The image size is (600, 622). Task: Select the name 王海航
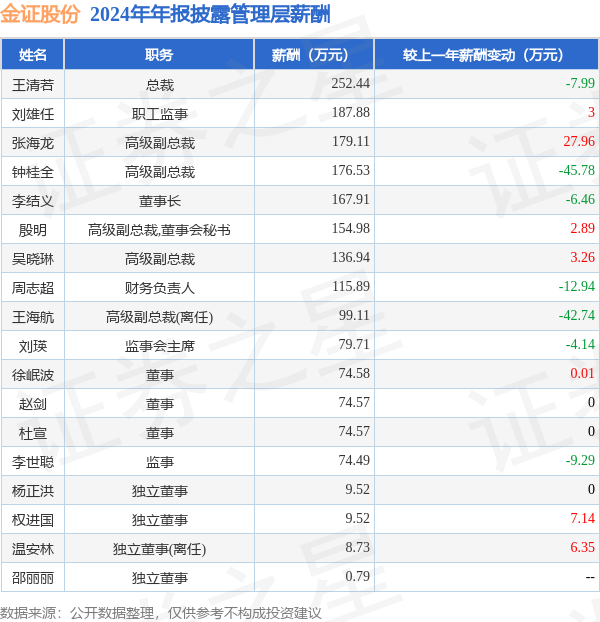click(33, 317)
